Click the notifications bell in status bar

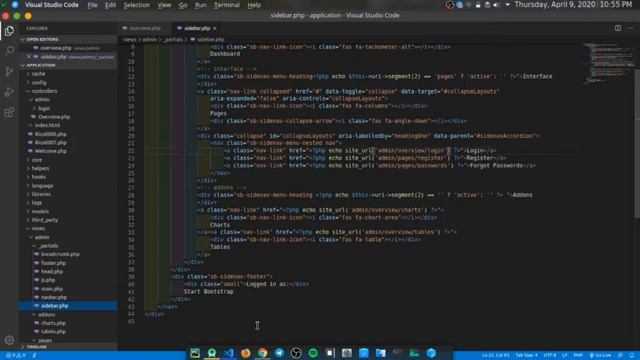coord(632,356)
